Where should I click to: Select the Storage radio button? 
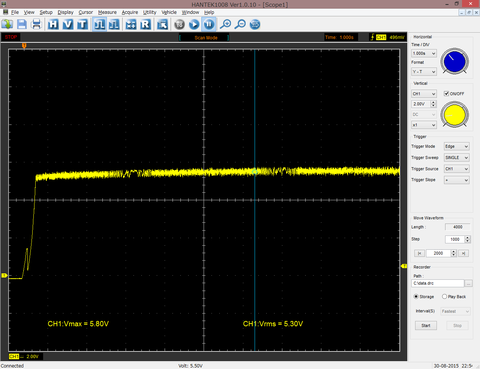[x=416, y=296]
